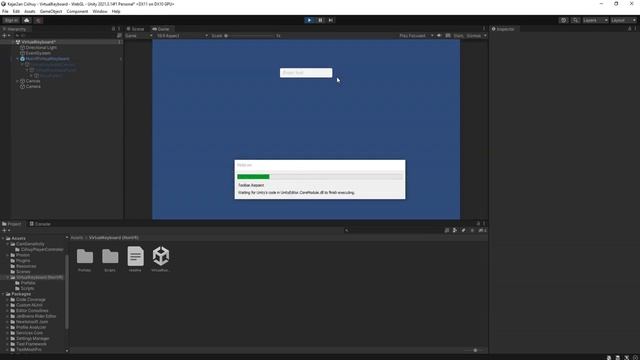The height and width of the screenshot is (360, 640).
Task: Adjust the Game view Scale slider
Action: click(x=251, y=36)
